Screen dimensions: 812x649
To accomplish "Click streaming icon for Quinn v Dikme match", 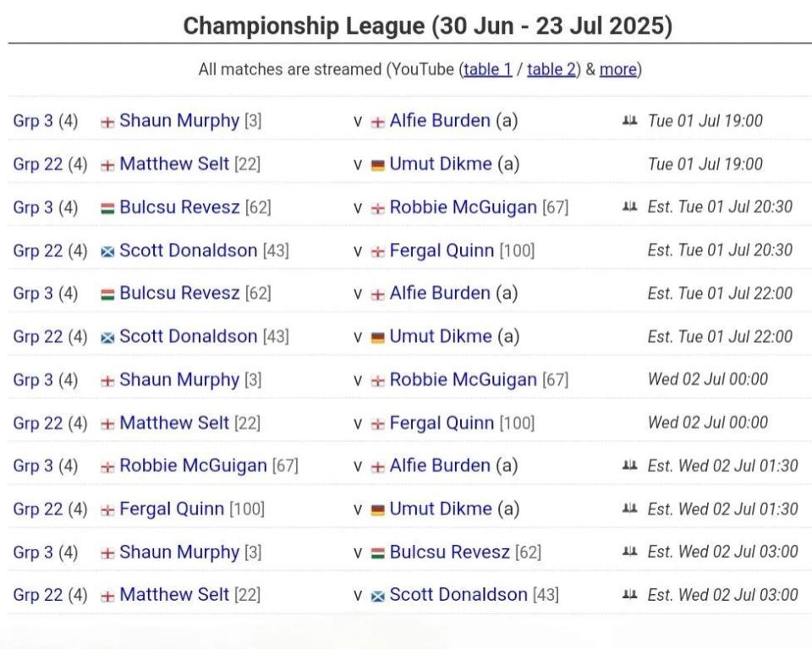I will pos(629,509).
